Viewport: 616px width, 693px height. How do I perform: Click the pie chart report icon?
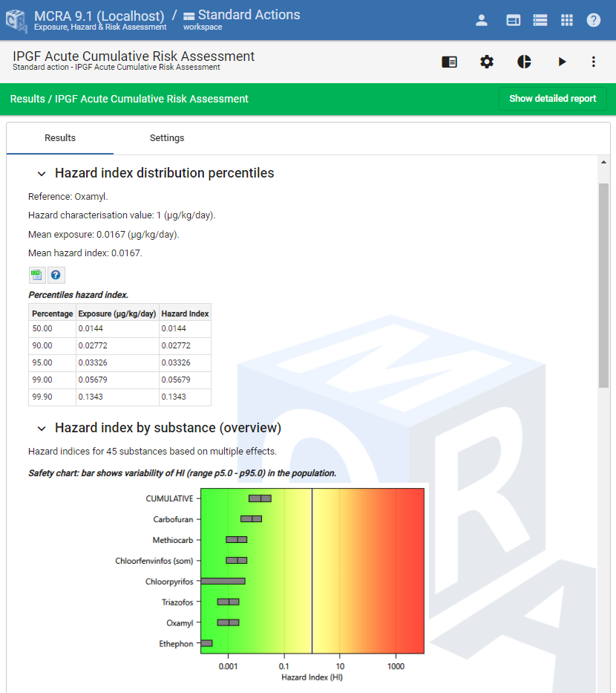[x=524, y=62]
